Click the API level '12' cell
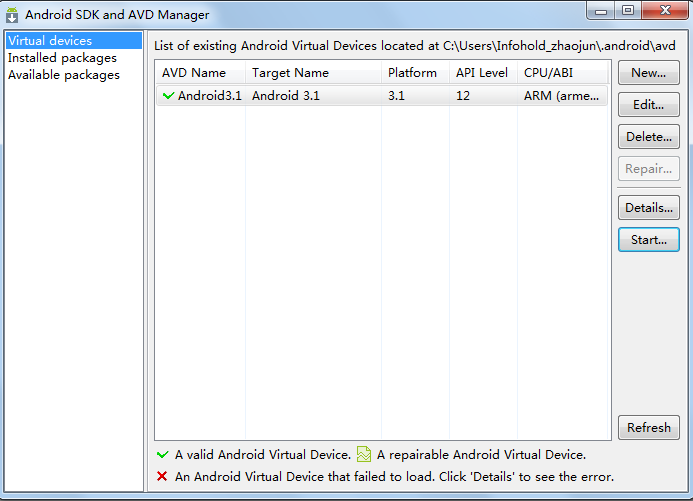The width and height of the screenshot is (693, 501). pos(463,96)
